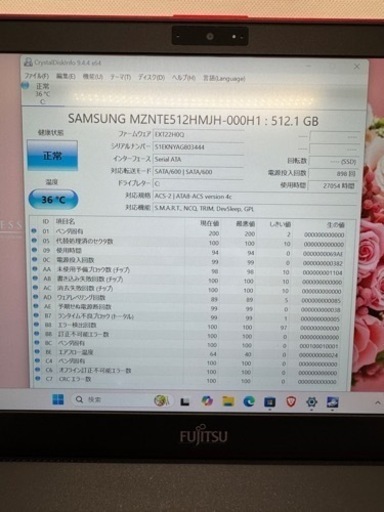Open File Explorer from taskbar

click(x=228, y=401)
